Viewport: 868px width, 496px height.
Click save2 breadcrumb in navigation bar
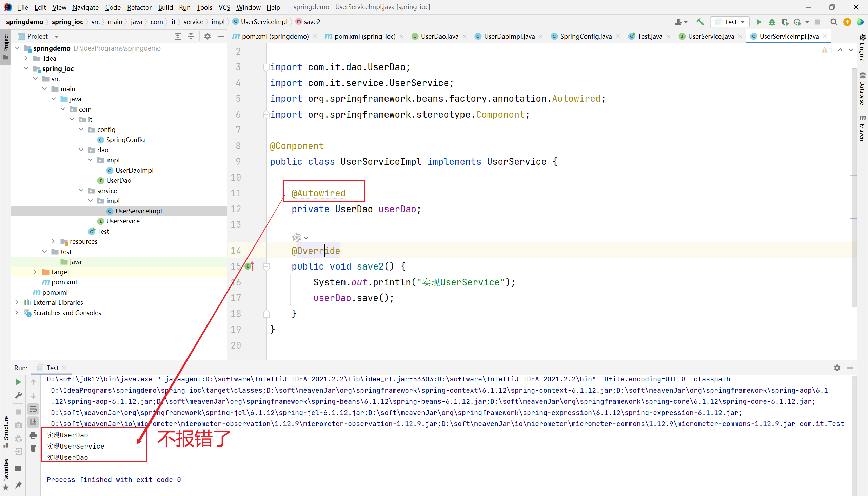[312, 22]
